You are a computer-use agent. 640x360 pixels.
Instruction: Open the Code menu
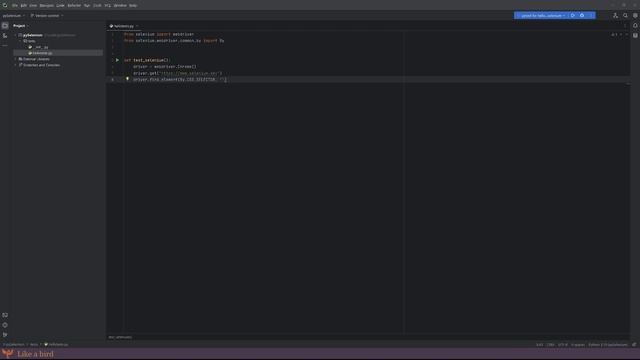point(60,5)
